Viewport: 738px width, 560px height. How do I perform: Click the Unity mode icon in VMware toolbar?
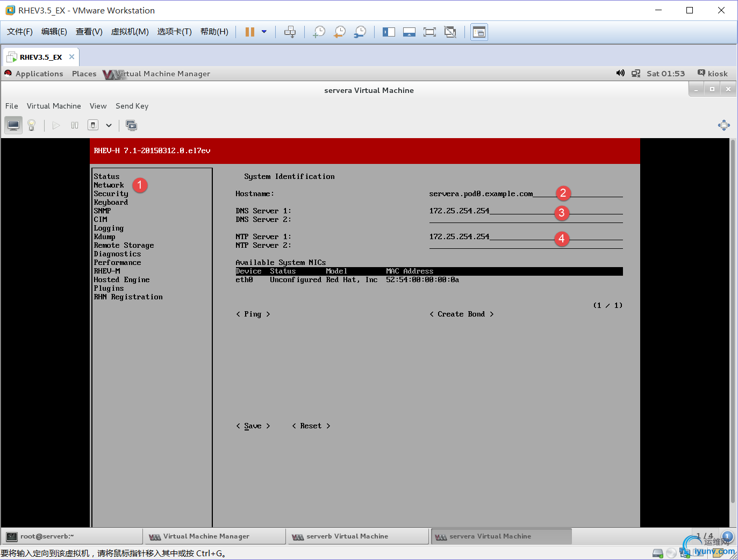[450, 32]
